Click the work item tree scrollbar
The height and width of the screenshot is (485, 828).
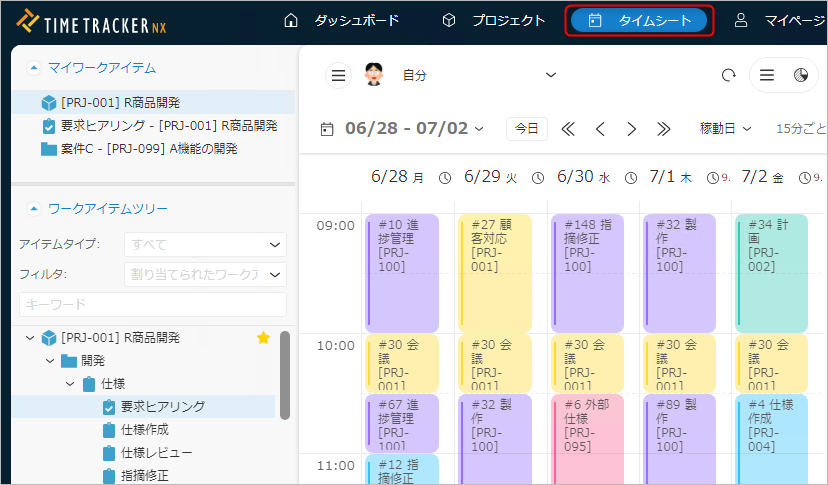[285, 375]
